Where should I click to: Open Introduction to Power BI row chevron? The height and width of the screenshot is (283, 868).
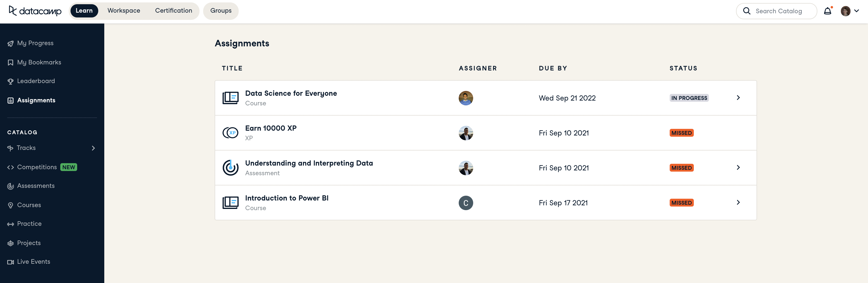[738, 202]
